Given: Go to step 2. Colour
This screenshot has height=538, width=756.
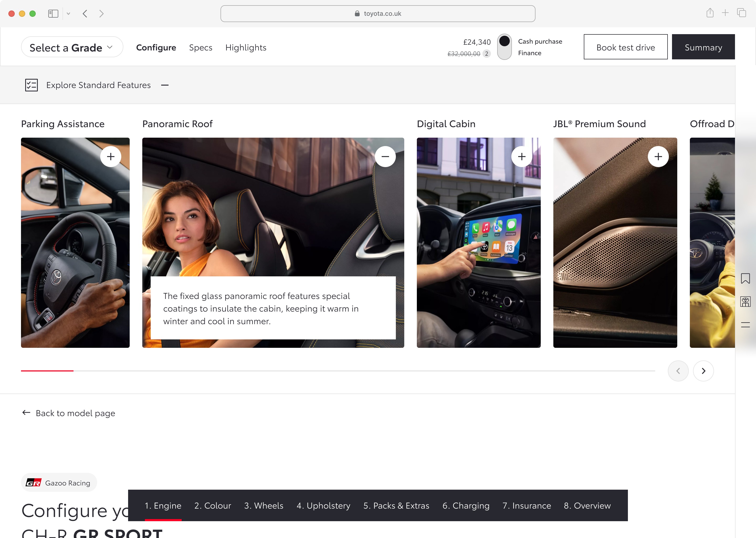Looking at the screenshot, I should 213,505.
